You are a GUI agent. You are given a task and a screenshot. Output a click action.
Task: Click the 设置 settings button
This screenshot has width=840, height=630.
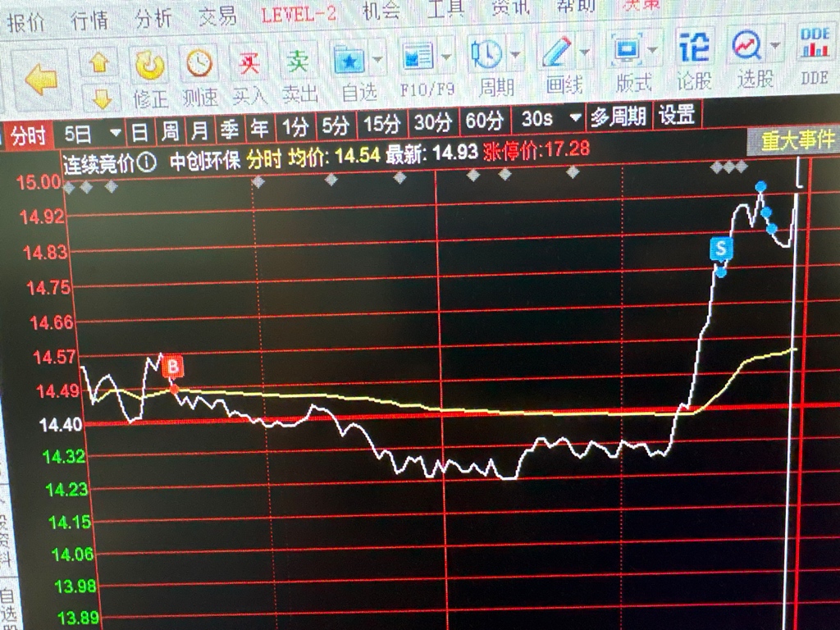677,115
